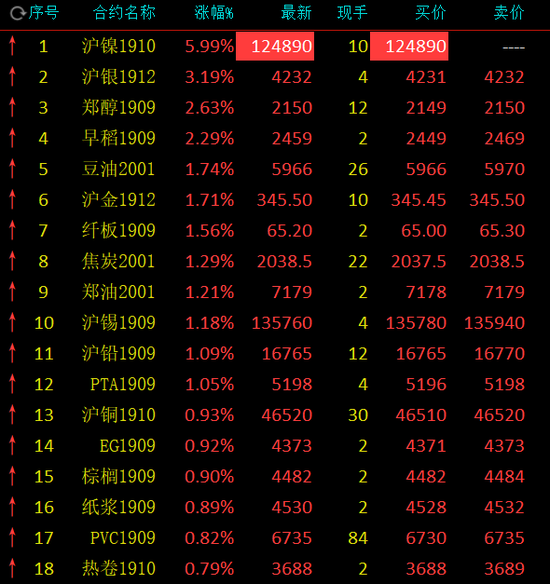The height and width of the screenshot is (584, 550).
Task: Select the 热卷1910 contract
Action: click(118, 568)
